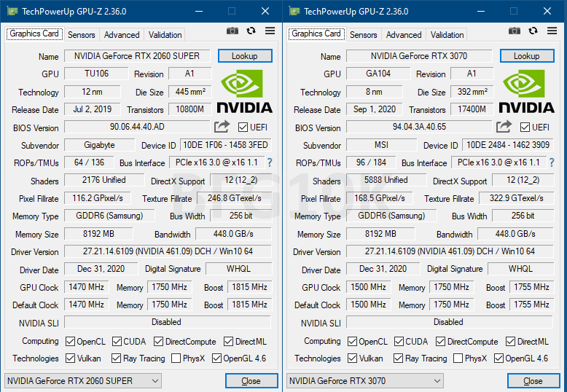The image size is (567, 392).
Task: Toggle PhysX checkbox in RTX 3070 window
Action: coord(458,358)
